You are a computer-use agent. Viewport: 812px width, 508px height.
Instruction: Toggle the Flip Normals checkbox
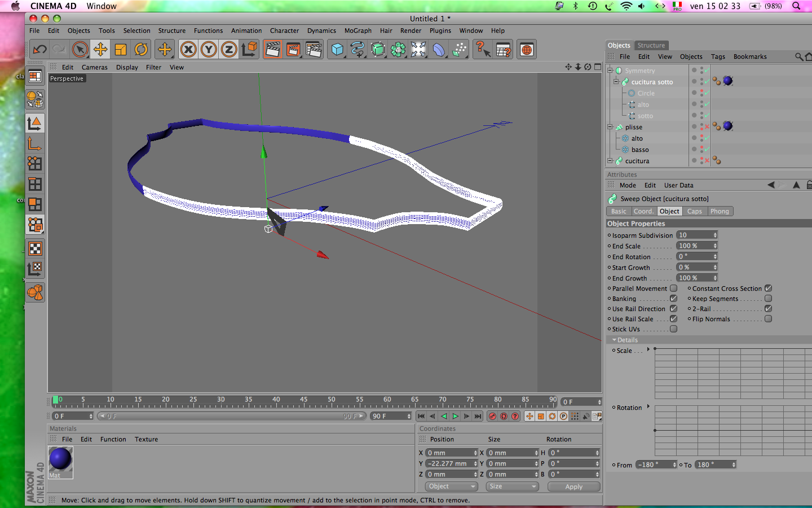pyautogui.click(x=768, y=319)
